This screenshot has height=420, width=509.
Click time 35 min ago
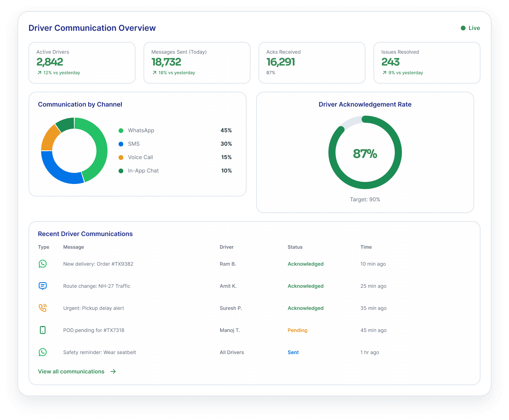coord(373,308)
